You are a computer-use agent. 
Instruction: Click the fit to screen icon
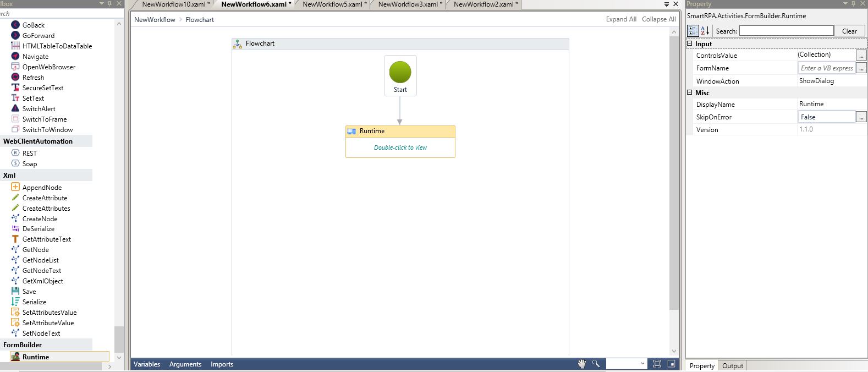(657, 364)
